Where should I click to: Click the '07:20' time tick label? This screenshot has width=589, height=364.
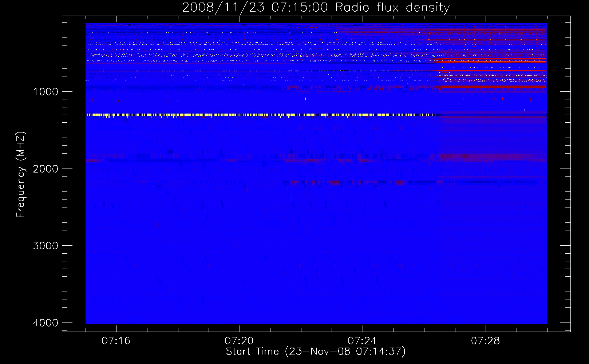[239, 341]
